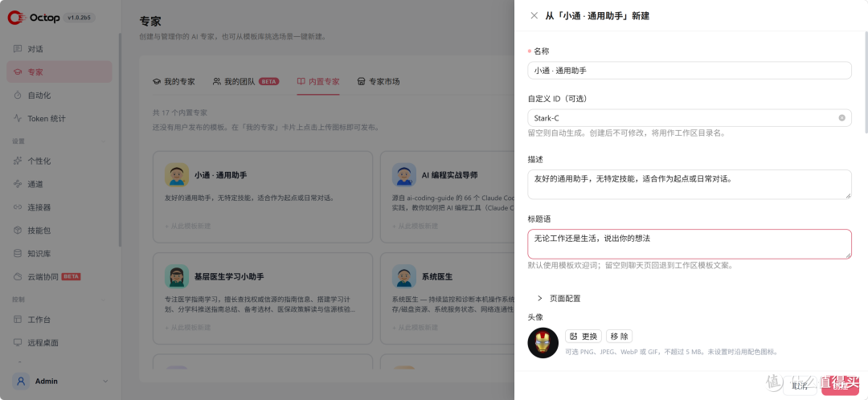The width and height of the screenshot is (868, 400).
Task: Click the 更换 avatar button
Action: [583, 337]
